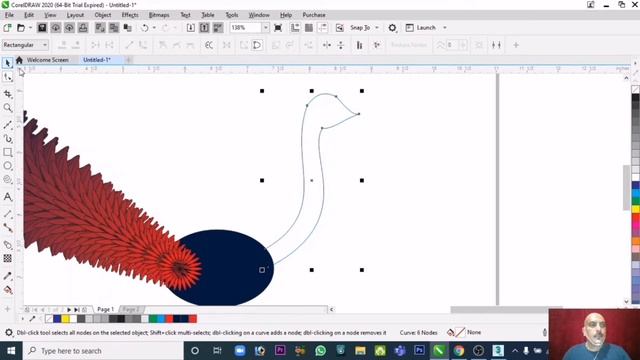Open the Edit menu
640x360 pixels.
click(29, 15)
